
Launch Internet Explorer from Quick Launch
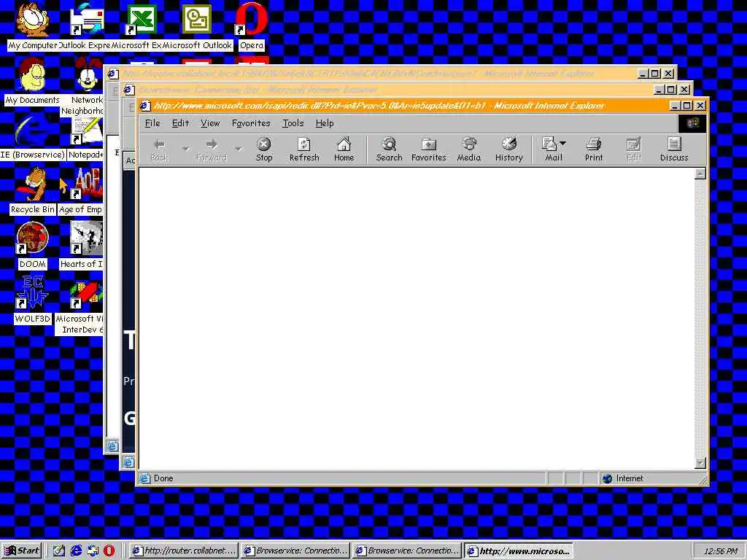coord(76,551)
